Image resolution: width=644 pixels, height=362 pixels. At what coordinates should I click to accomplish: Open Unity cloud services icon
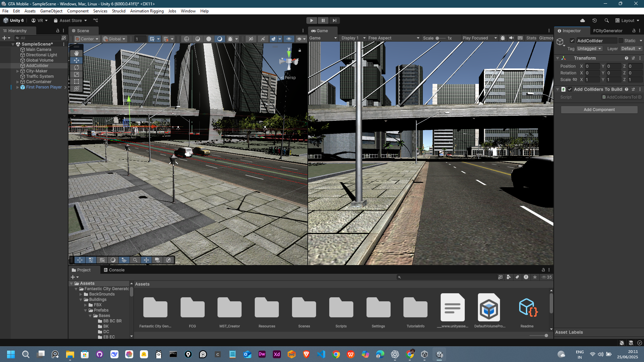[x=583, y=20]
